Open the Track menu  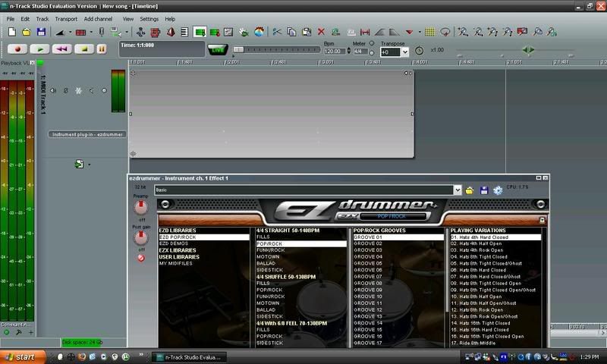[x=42, y=19]
